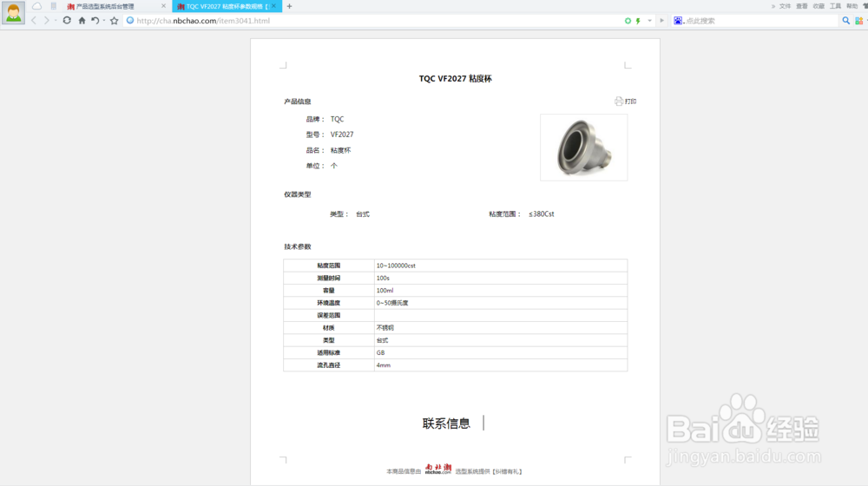This screenshot has height=486, width=868.
Task: Bookmark this page with the star
Action: coord(114,21)
